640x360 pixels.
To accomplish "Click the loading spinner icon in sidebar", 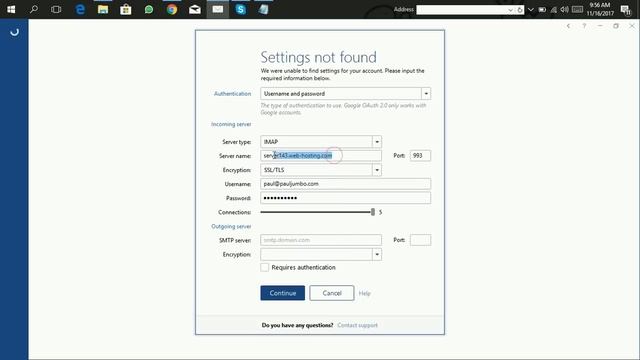I will [x=14, y=32].
